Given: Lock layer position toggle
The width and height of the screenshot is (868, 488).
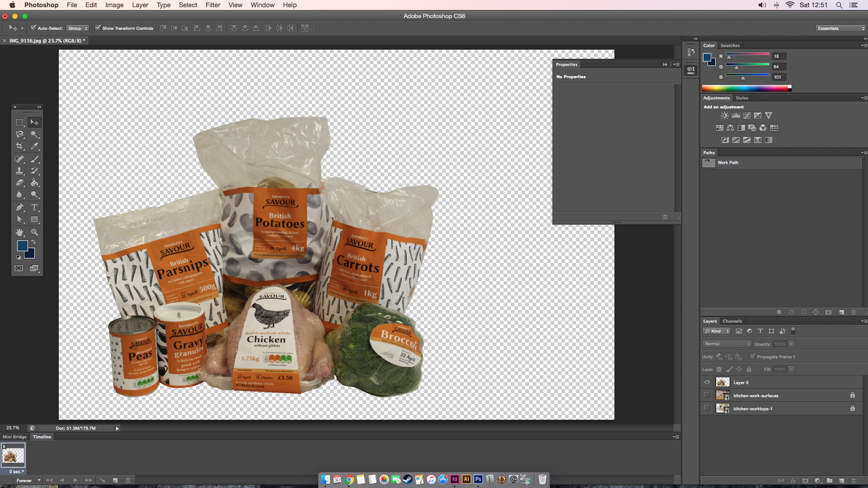Looking at the screenshot, I should (x=739, y=369).
